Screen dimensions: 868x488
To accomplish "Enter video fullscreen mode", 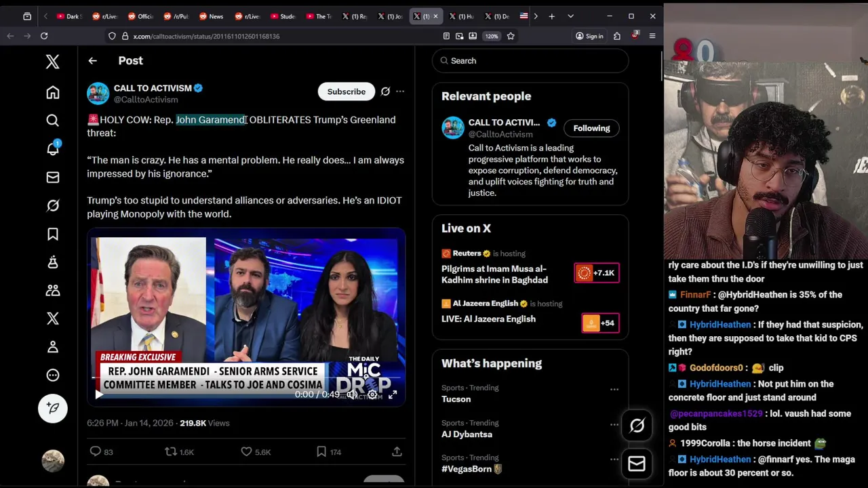I will coord(392,394).
